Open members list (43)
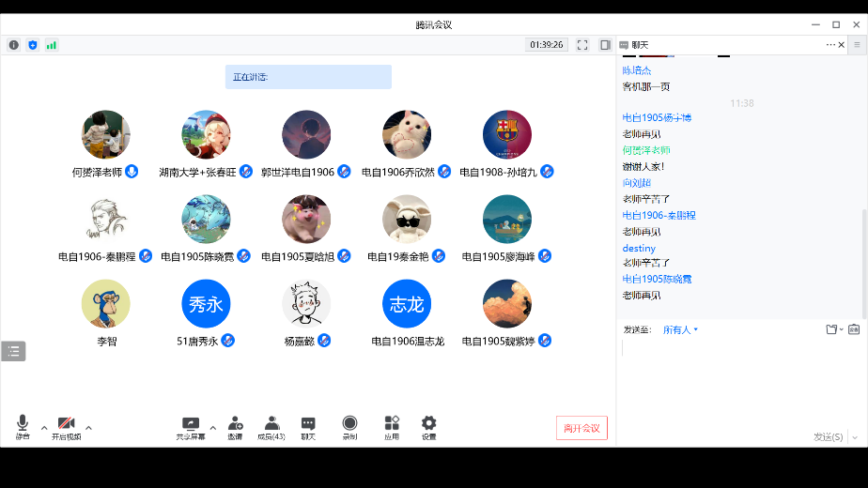Screen dimensions: 868x488 tap(271, 428)
